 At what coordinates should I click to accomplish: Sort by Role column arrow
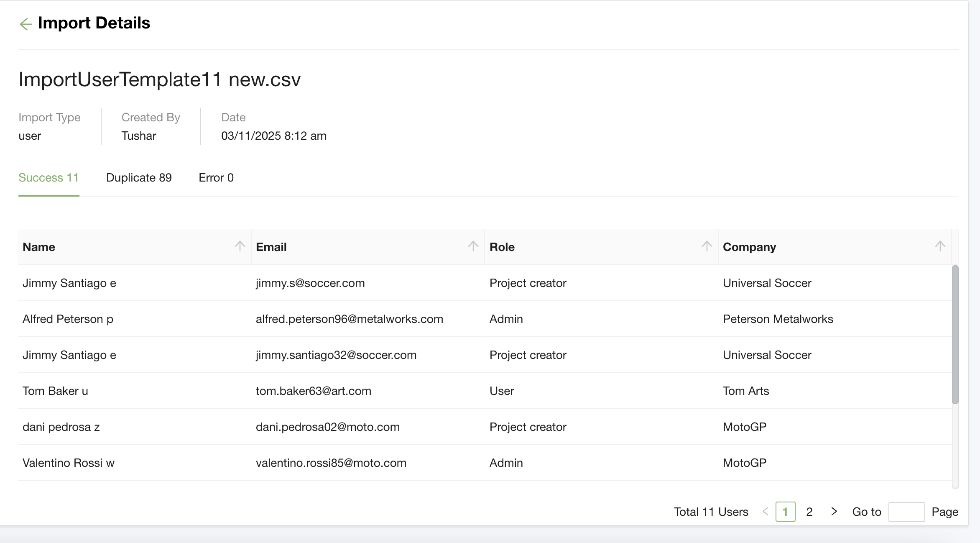(x=707, y=246)
